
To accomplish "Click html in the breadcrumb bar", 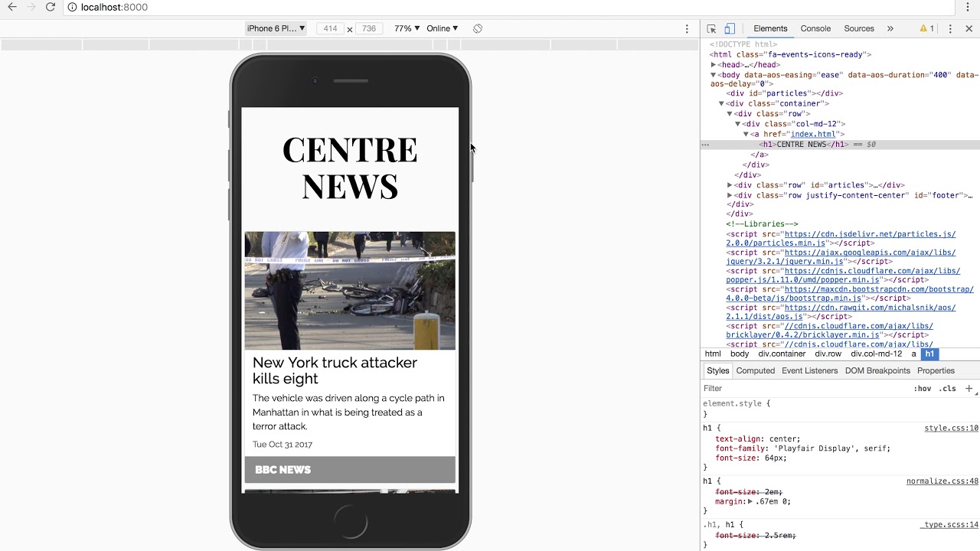I will (x=713, y=354).
